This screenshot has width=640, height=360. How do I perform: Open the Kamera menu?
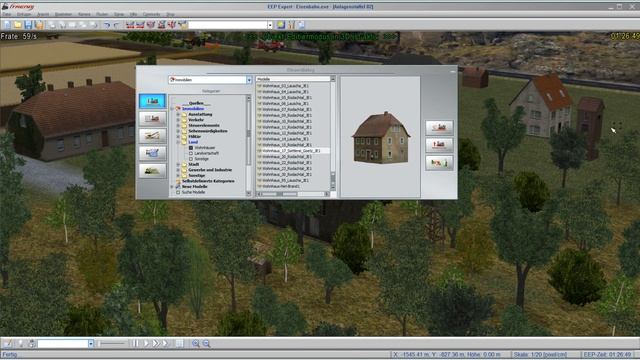(x=84, y=14)
